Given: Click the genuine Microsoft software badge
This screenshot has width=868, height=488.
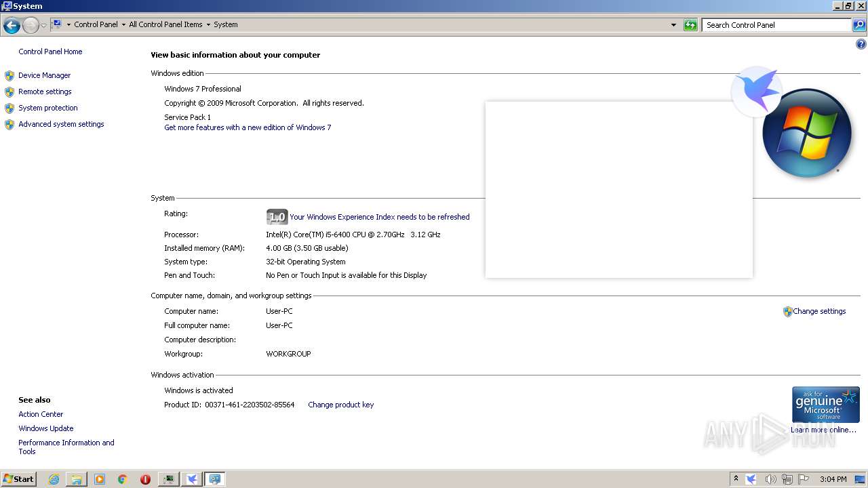Looking at the screenshot, I should 825,405.
